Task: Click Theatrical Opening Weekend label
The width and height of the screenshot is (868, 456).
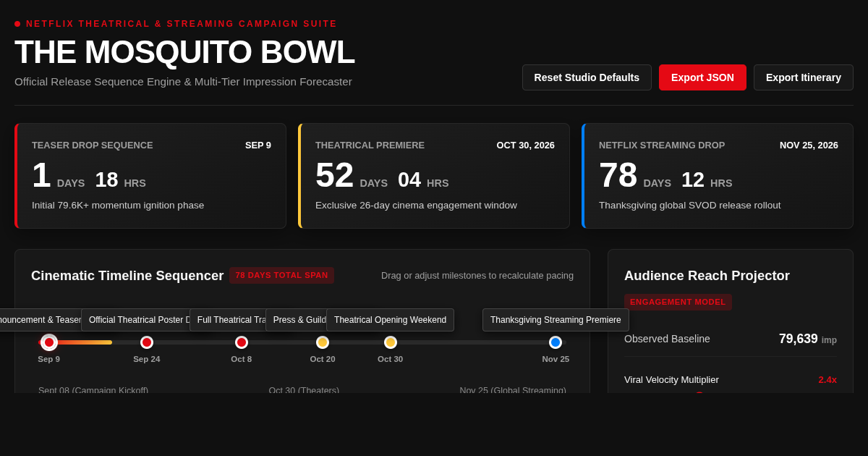Action: tap(390, 320)
